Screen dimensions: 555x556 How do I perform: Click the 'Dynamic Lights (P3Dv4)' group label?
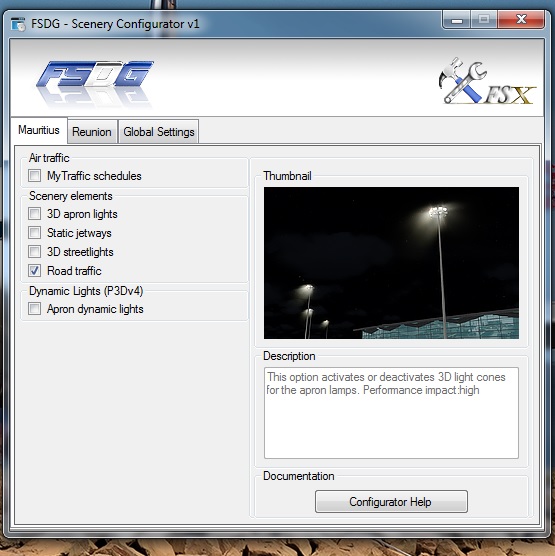pos(86,291)
